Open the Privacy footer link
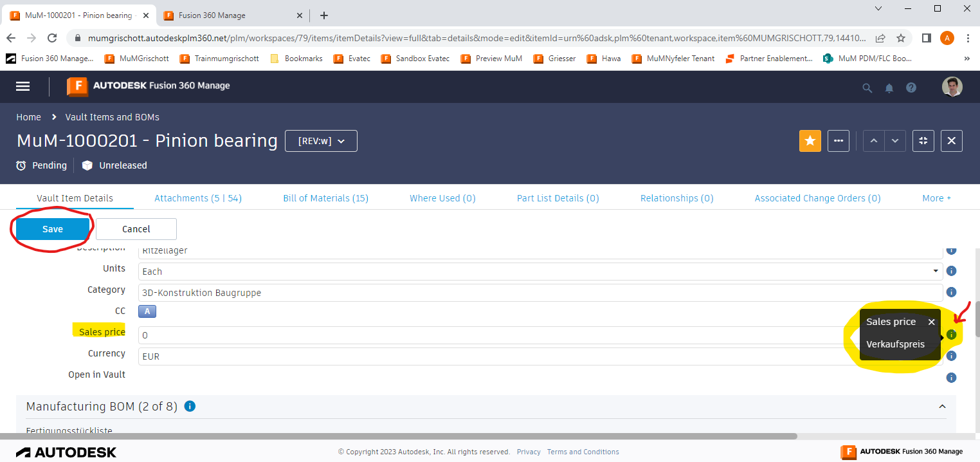This screenshot has height=462, width=980. [529, 452]
